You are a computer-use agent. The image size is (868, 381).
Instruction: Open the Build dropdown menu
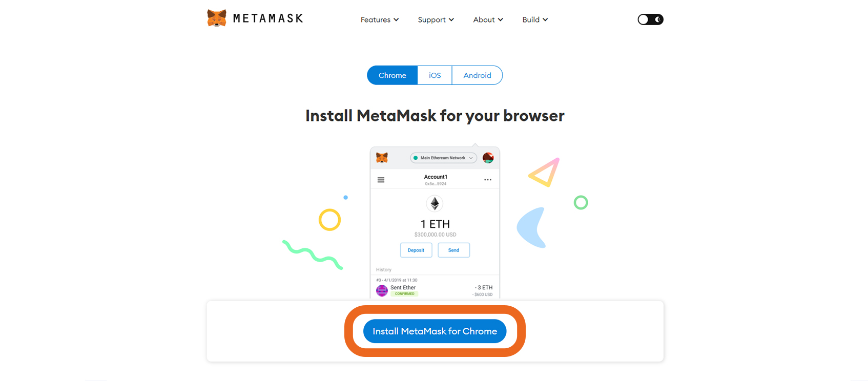point(535,19)
